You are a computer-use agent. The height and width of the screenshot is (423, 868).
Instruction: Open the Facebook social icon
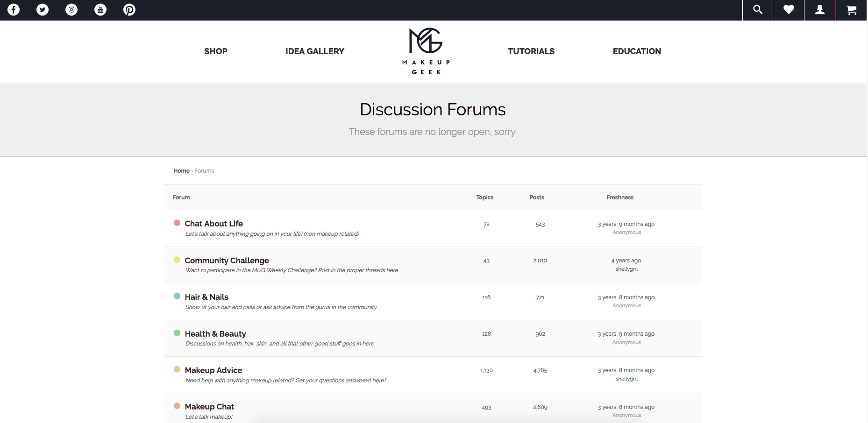coord(14,9)
